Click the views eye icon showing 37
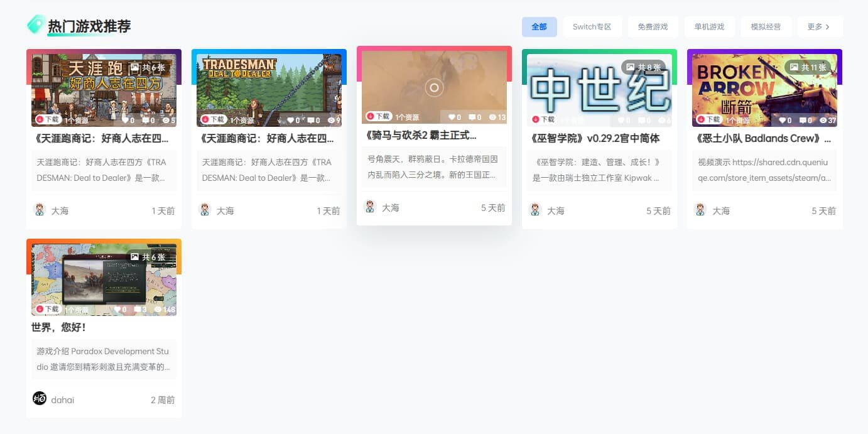This screenshot has height=434, width=868. (x=823, y=120)
